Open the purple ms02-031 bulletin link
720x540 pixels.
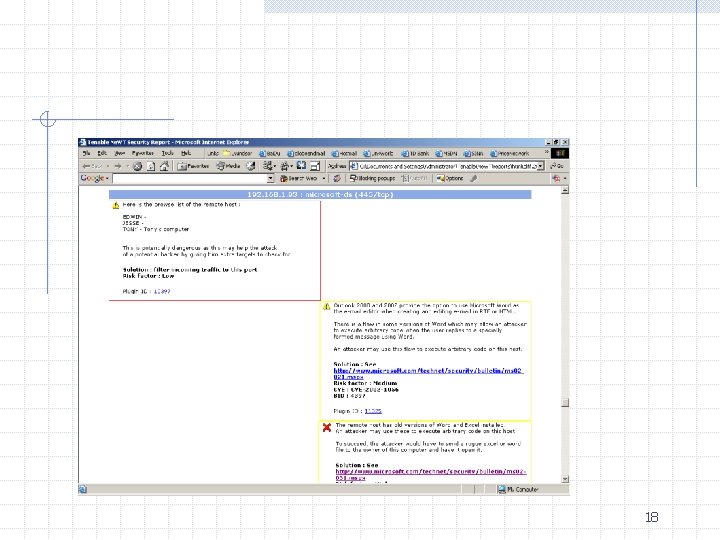(431, 475)
